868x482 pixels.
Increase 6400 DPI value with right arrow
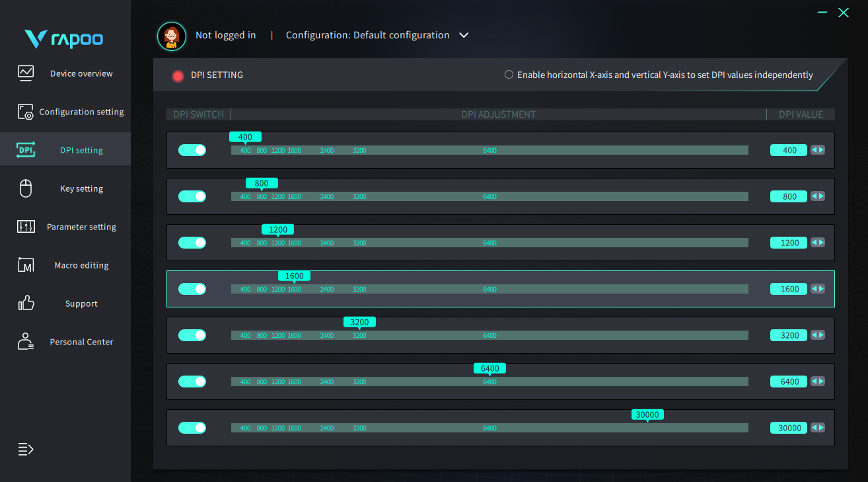[x=821, y=382]
